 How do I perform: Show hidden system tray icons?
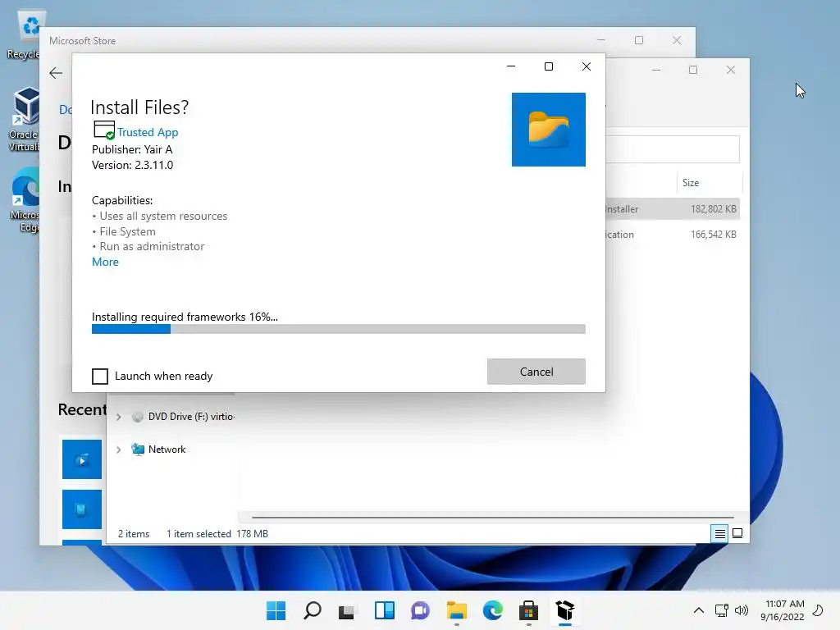[x=699, y=610]
